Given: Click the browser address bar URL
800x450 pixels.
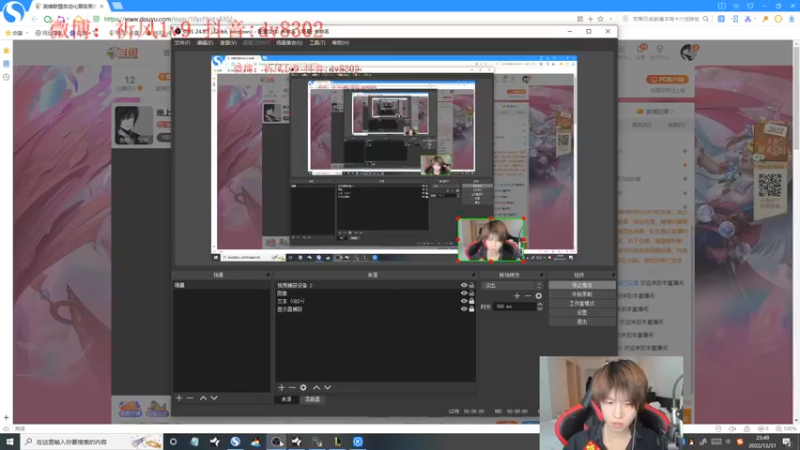Looking at the screenshot, I should (x=168, y=19).
